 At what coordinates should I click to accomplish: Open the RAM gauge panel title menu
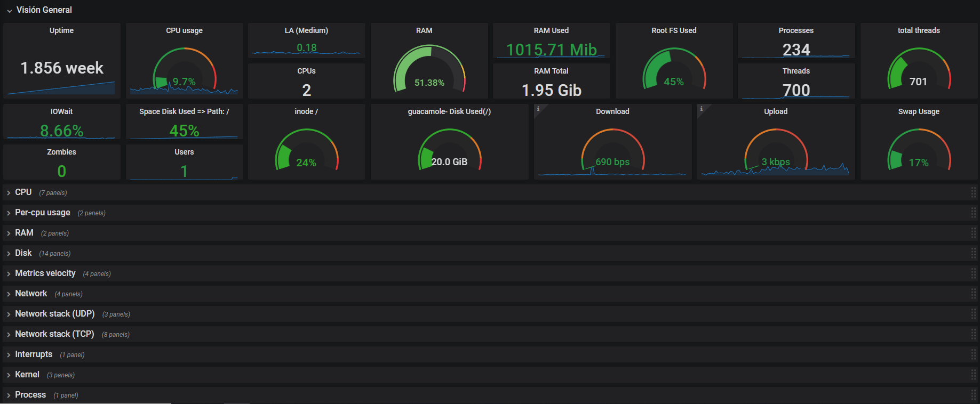pyautogui.click(x=424, y=30)
